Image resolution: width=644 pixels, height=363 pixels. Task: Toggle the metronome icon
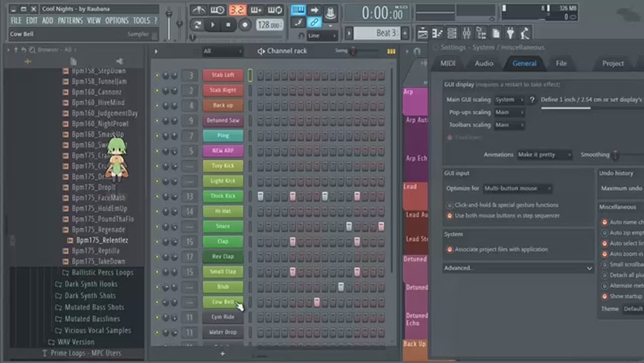(199, 10)
